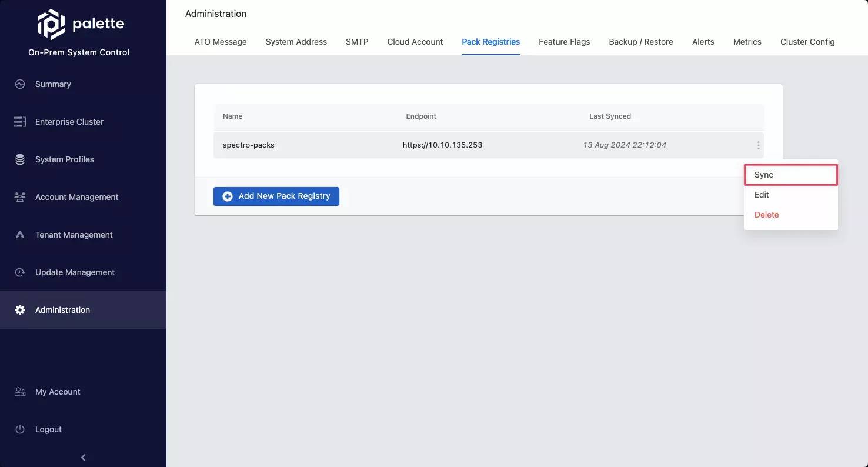Click the Logout power icon
This screenshot has width=868, height=467.
tap(20, 429)
